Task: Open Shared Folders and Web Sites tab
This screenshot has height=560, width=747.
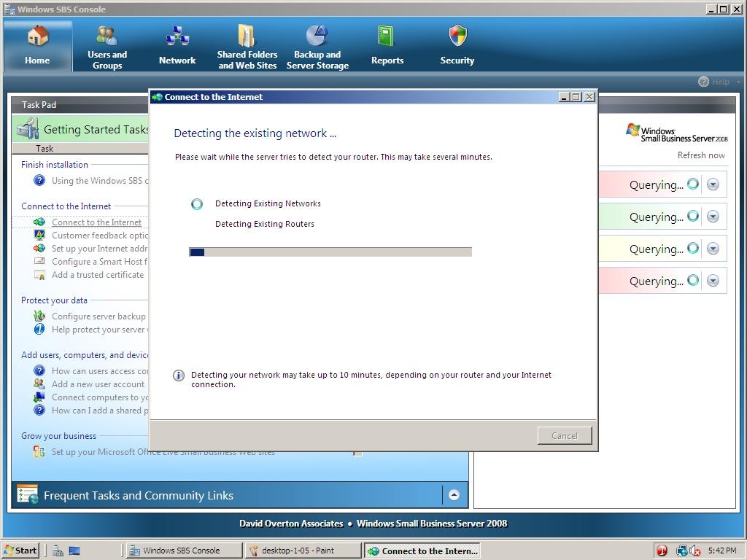Action: click(247, 46)
